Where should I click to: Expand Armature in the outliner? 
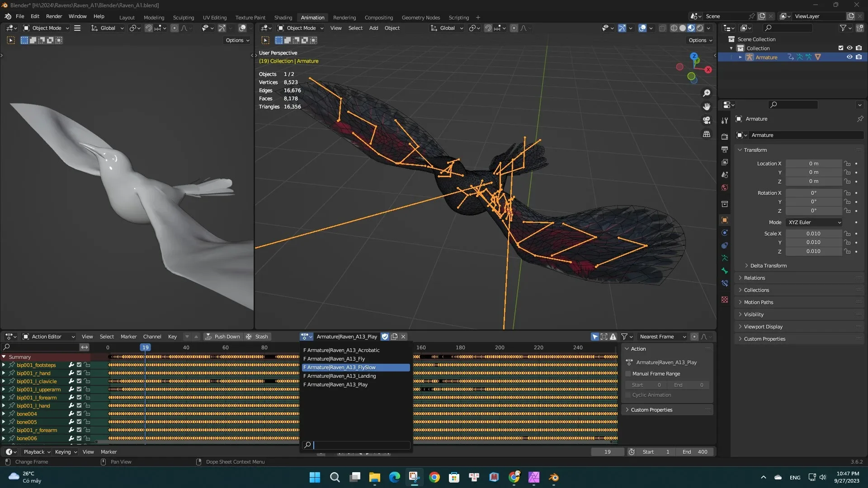coord(740,57)
